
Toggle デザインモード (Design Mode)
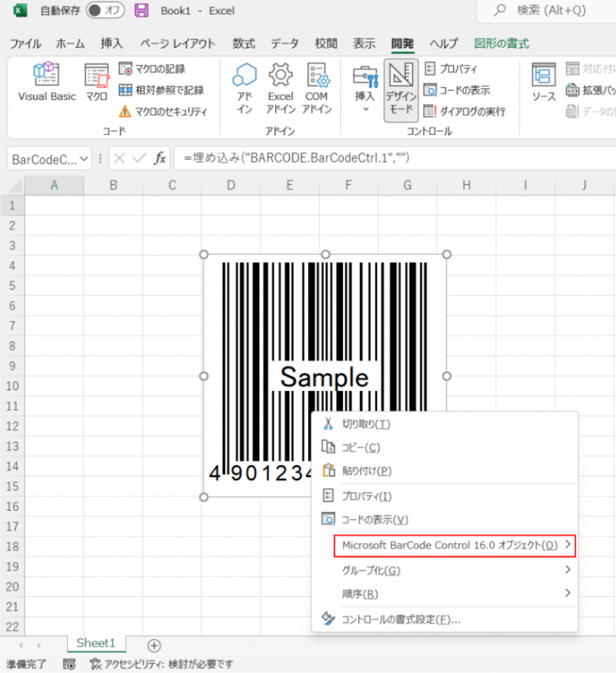pos(401,90)
